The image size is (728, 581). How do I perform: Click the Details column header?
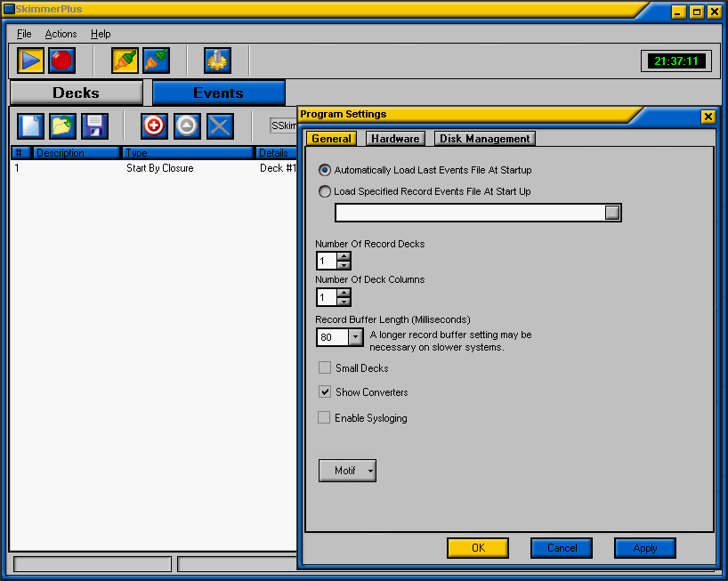tap(277, 153)
